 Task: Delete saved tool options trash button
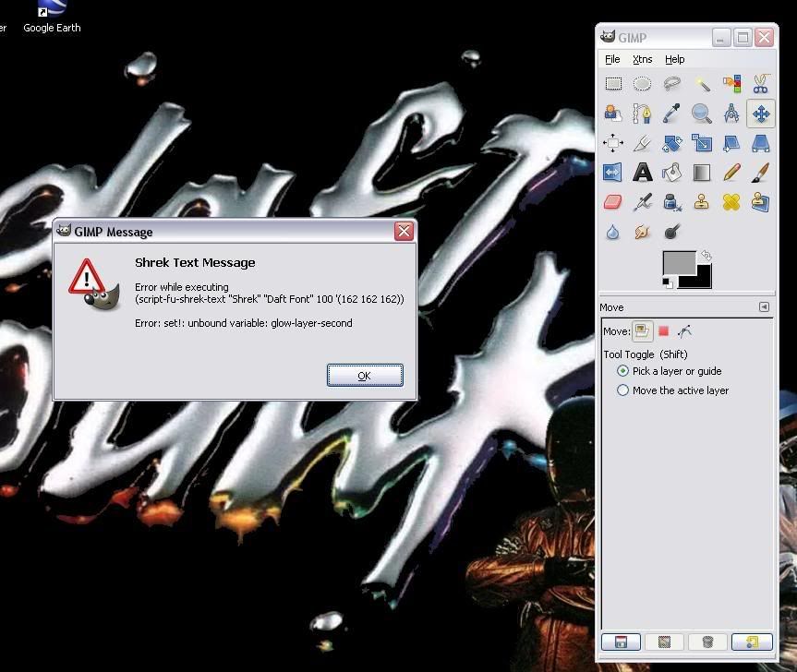pos(707,642)
